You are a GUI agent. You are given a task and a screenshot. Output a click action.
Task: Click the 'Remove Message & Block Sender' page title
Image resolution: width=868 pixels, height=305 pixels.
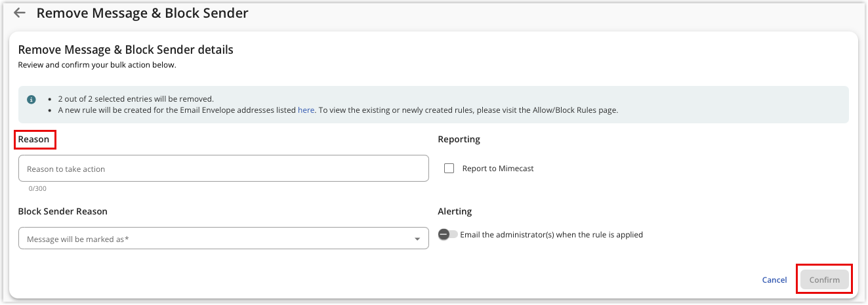pyautogui.click(x=142, y=13)
